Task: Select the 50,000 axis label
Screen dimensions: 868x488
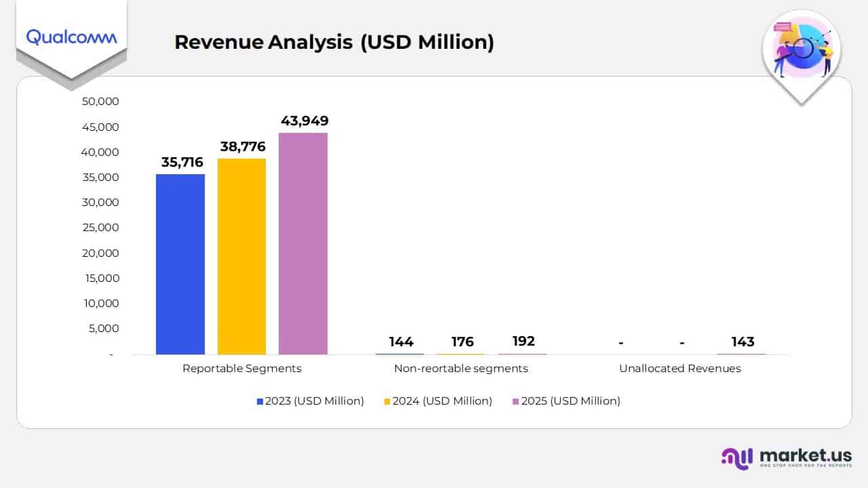Action: 102,101
